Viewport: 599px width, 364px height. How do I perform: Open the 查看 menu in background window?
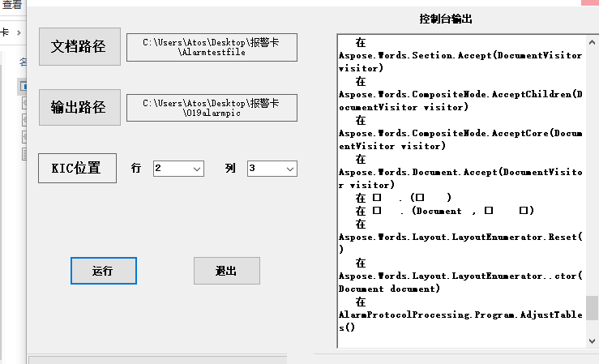pos(11,5)
